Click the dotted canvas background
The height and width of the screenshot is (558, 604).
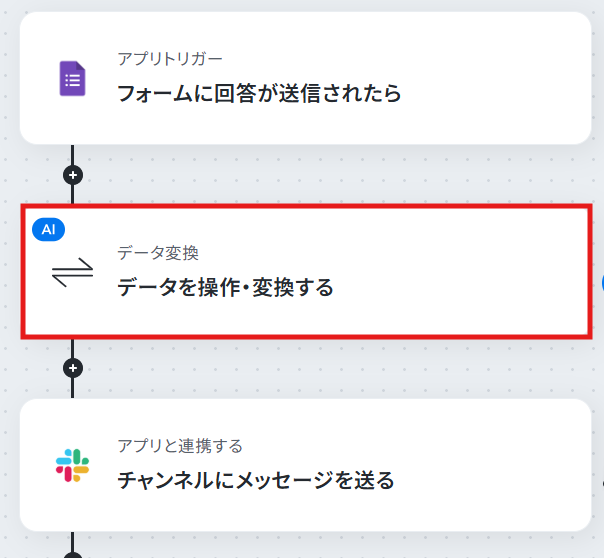coord(308,175)
